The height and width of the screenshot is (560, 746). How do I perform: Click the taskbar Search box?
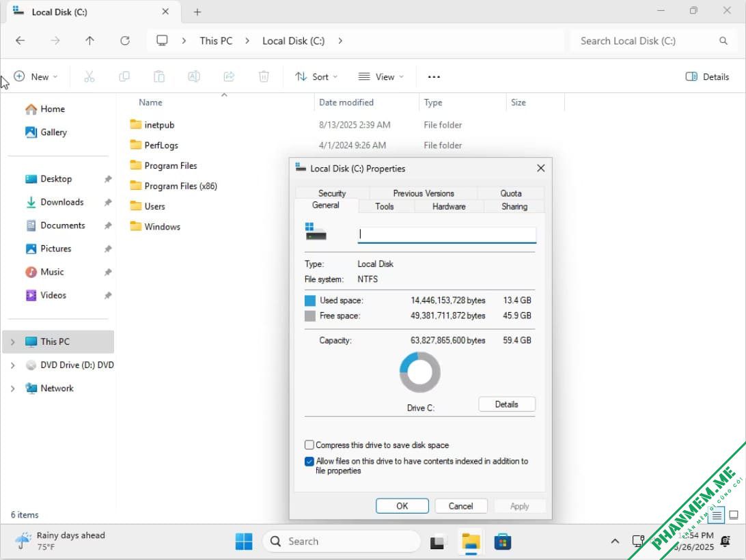click(341, 542)
